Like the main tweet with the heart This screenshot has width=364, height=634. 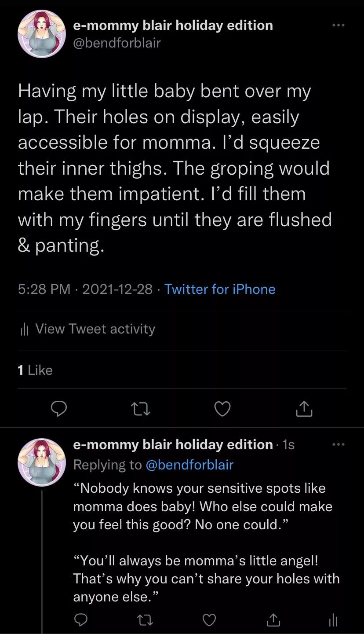tap(222, 409)
